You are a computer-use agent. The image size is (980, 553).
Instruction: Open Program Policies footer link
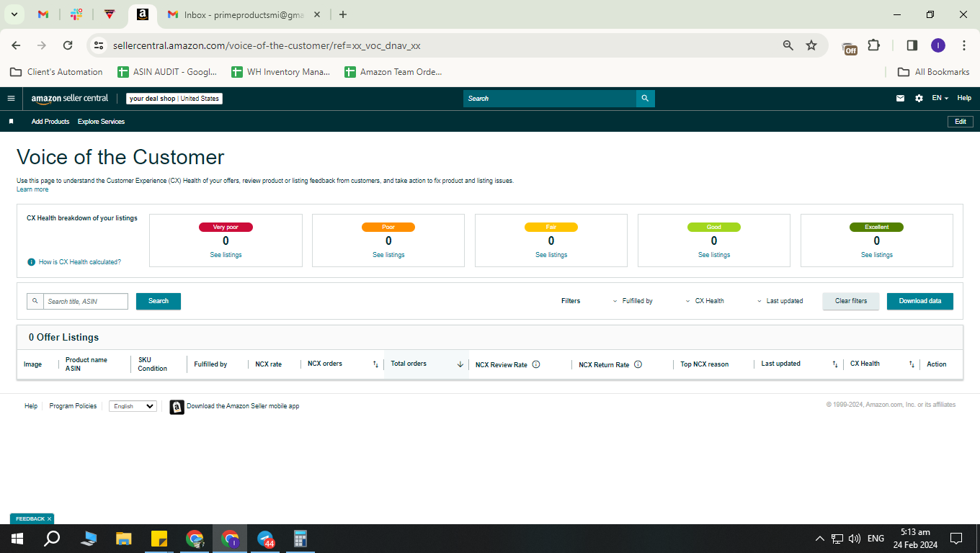(x=73, y=406)
